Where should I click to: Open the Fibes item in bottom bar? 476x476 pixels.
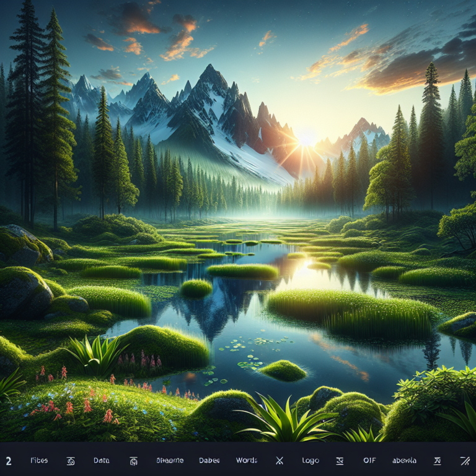39,461
